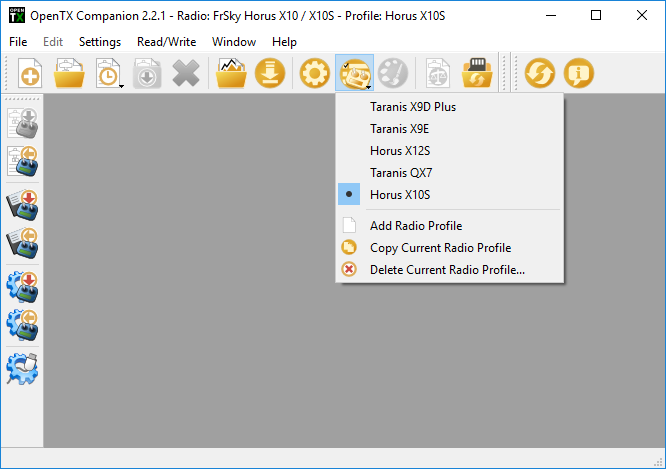This screenshot has height=469, width=666.
Task: Click second left sidebar radio icon with orange arrow
Action: pyautogui.click(x=23, y=161)
